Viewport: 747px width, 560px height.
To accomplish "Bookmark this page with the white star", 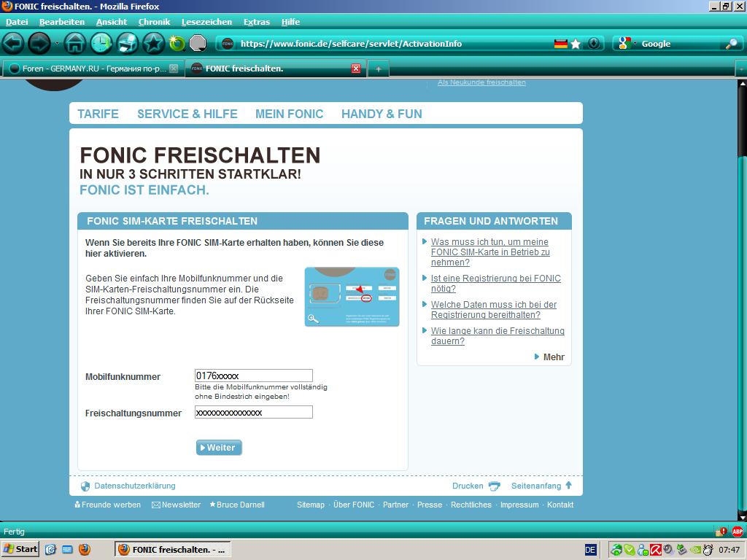I will tap(576, 44).
